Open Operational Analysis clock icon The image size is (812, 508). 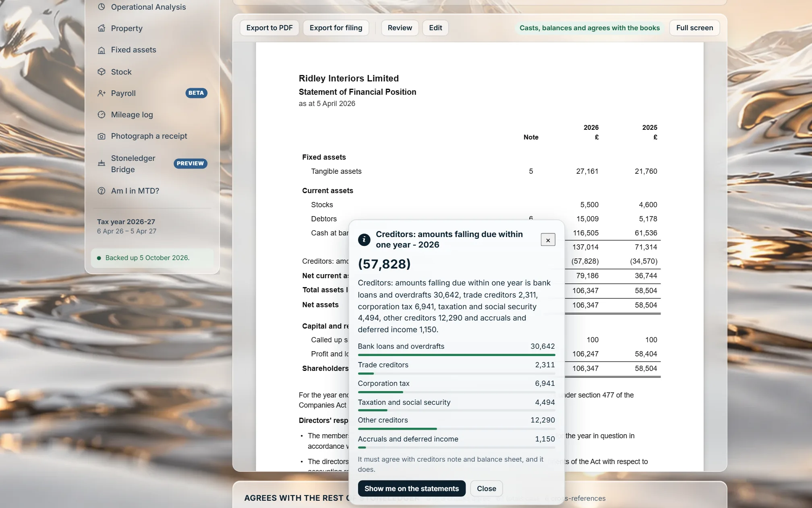(101, 7)
